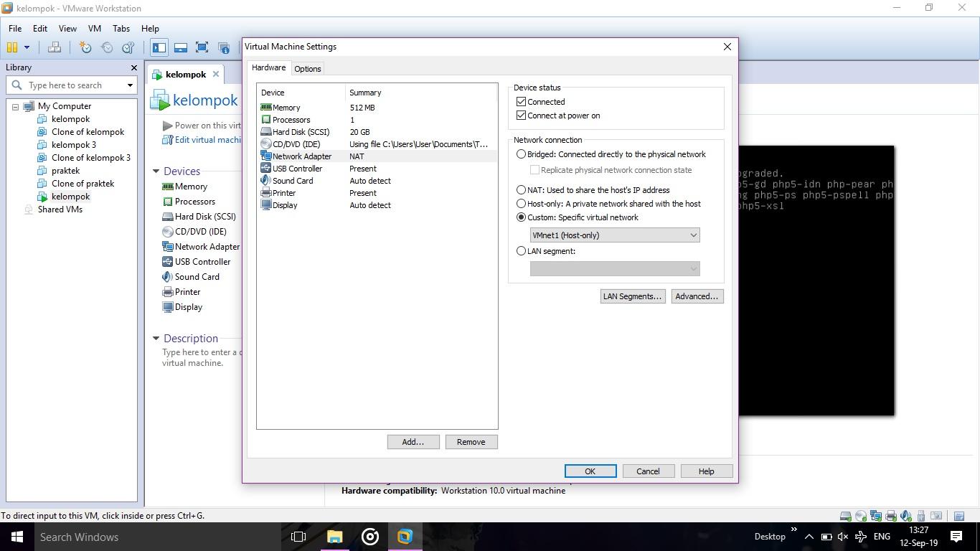This screenshot has width=980, height=551.
Task: Click the CD/DVD status bar icon
Action: pos(861,516)
